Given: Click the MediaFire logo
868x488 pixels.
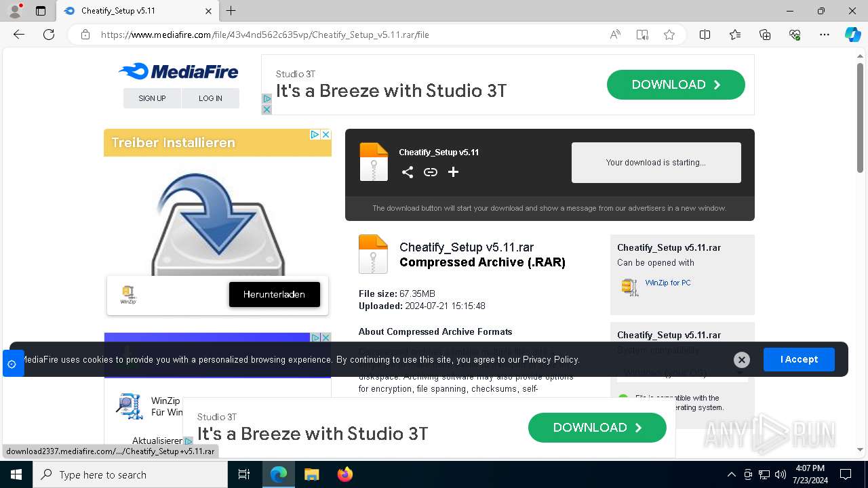Looking at the screenshot, I should click(178, 71).
